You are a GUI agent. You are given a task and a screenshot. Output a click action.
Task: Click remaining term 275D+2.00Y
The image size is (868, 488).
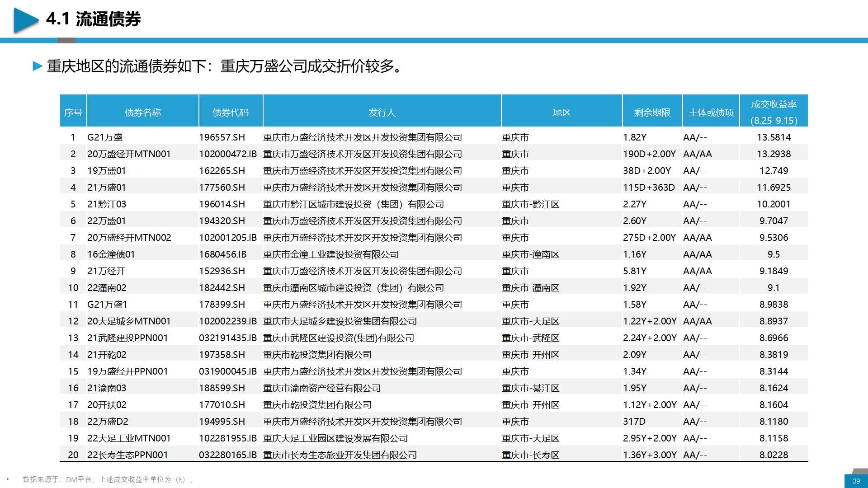tap(649, 238)
